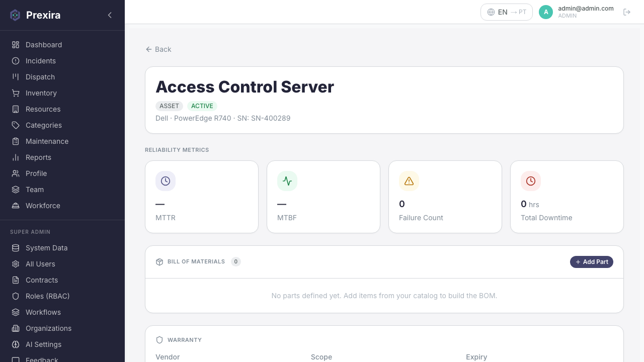
Task: Select the Dispatch icon in sidebar
Action: tap(16, 77)
